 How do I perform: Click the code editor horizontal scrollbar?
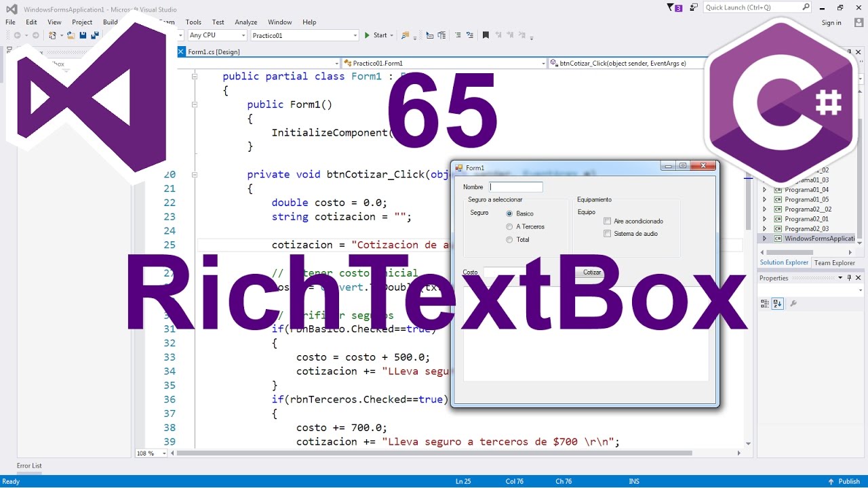(434, 453)
